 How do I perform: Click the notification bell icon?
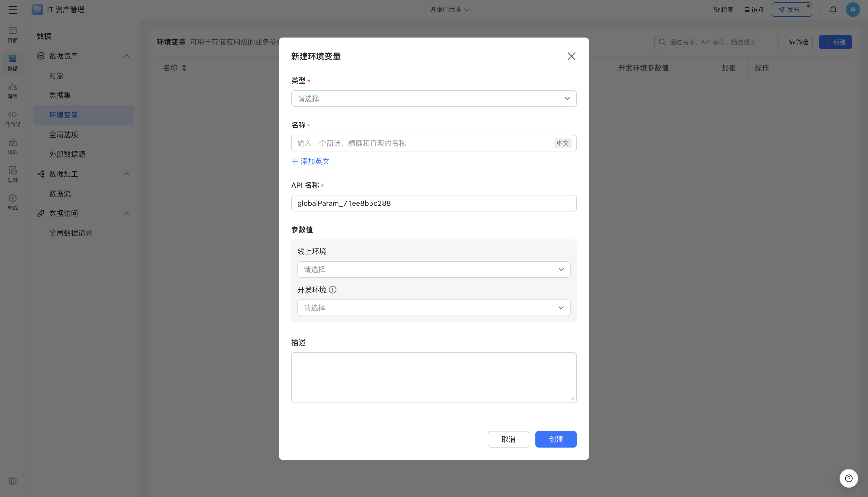point(833,10)
